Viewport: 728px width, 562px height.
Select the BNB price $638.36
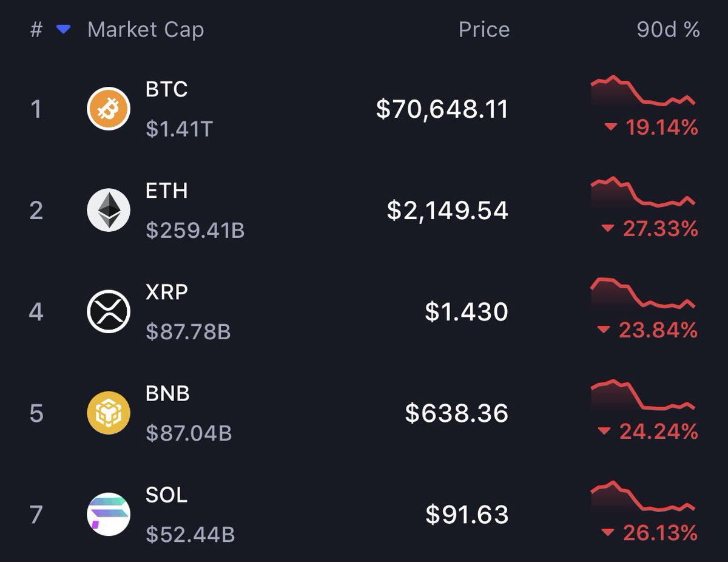click(x=457, y=413)
